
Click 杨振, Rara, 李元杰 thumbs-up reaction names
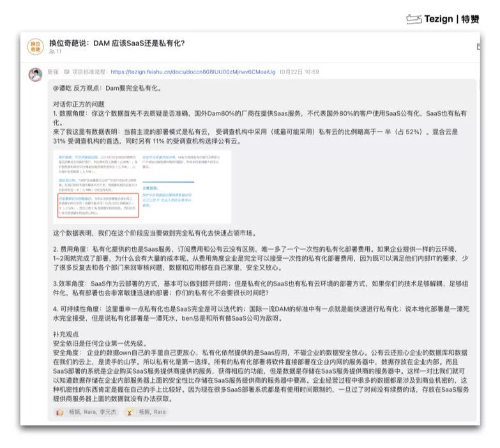93,412
